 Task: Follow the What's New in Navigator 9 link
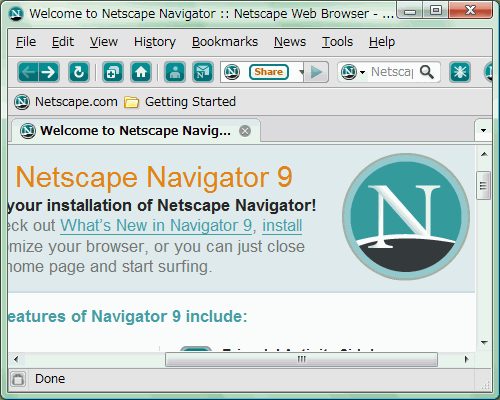pos(156,226)
